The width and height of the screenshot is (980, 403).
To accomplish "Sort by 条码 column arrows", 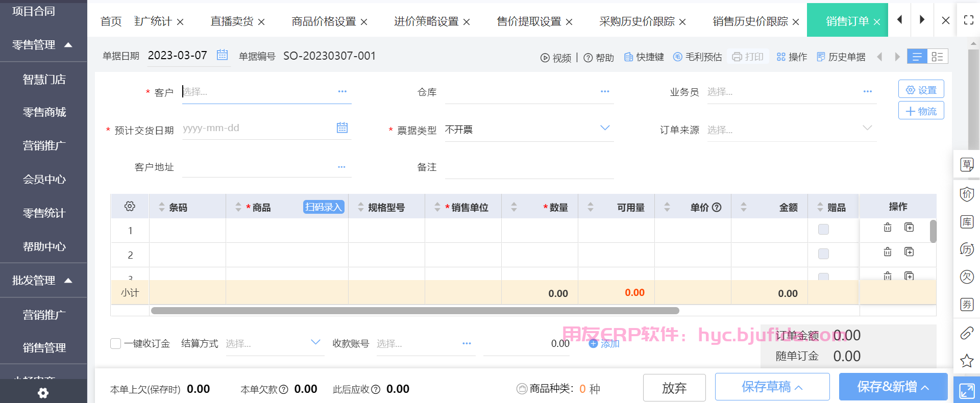I will click(162, 207).
